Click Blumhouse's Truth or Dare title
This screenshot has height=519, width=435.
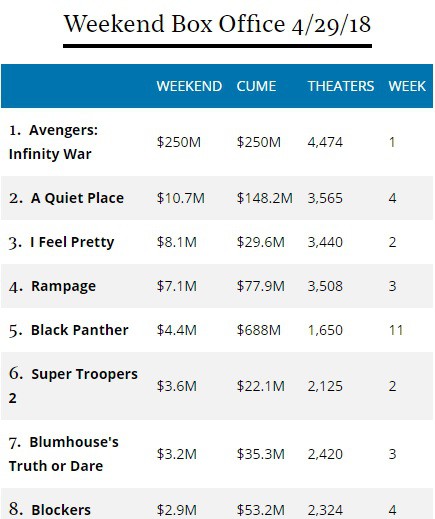click(63, 454)
